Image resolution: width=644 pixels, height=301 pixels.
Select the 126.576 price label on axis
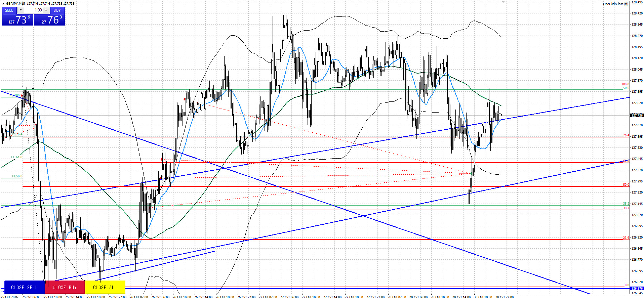637,288
